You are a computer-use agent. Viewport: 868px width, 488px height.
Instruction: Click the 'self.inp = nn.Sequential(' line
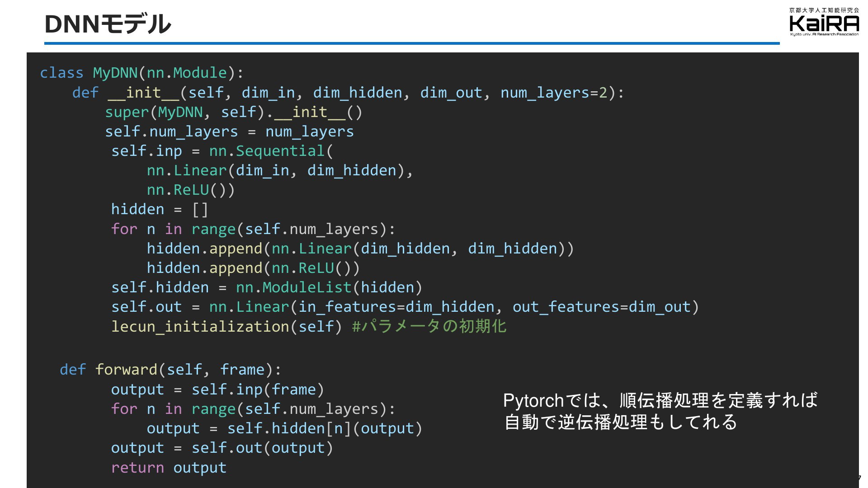pyautogui.click(x=222, y=151)
